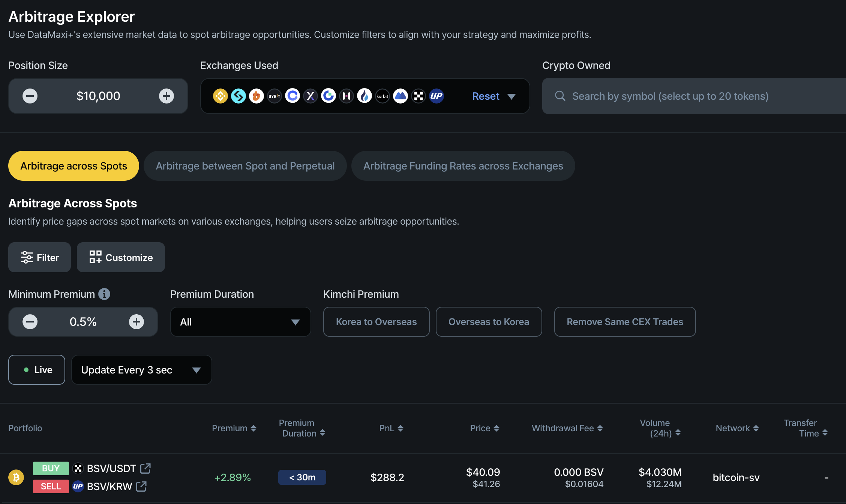Lower Minimum Premium with minus icon
Screen dimensions: 846x504
(x=30, y=322)
